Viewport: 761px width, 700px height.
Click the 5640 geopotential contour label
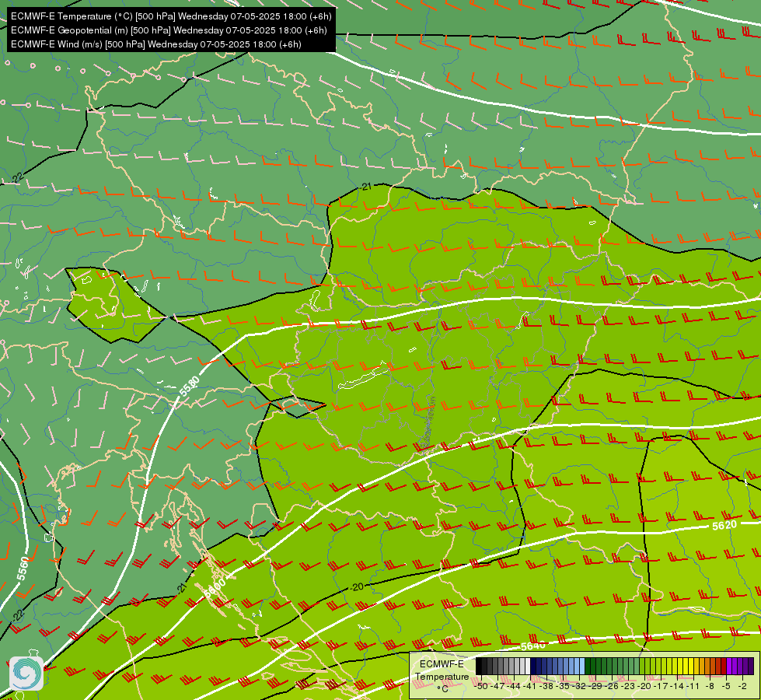click(532, 646)
